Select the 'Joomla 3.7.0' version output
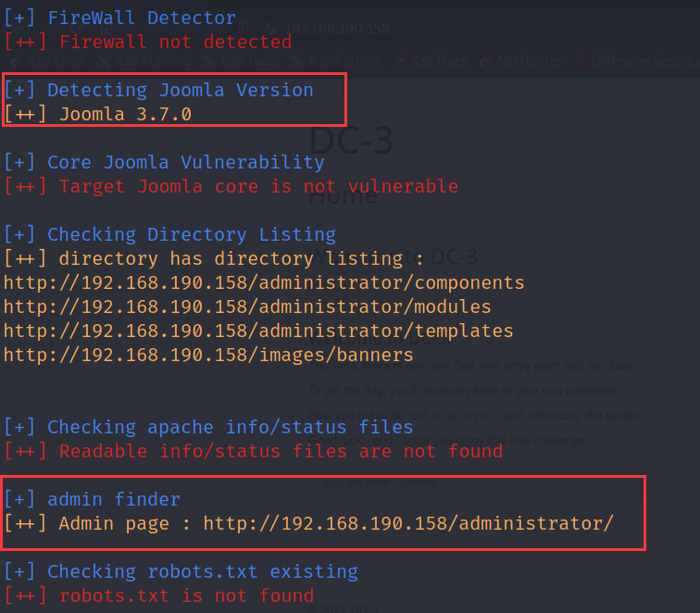The width and height of the screenshot is (700, 613). coord(98,114)
